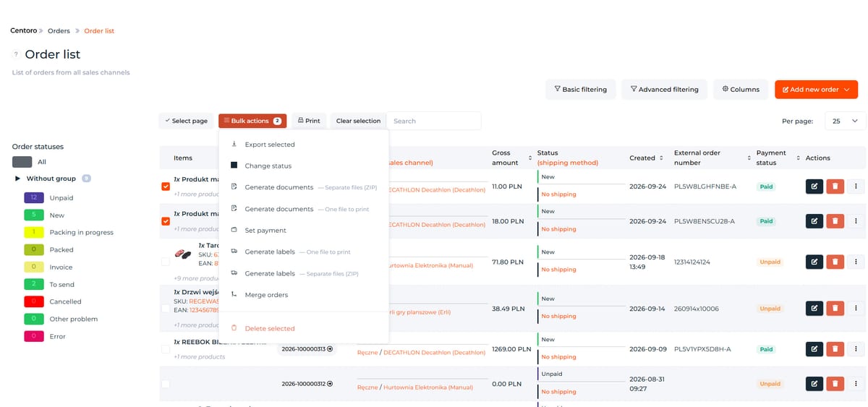Open more actions for order 260914x10006
Image resolution: width=868 pixels, height=407 pixels.
[x=856, y=309]
